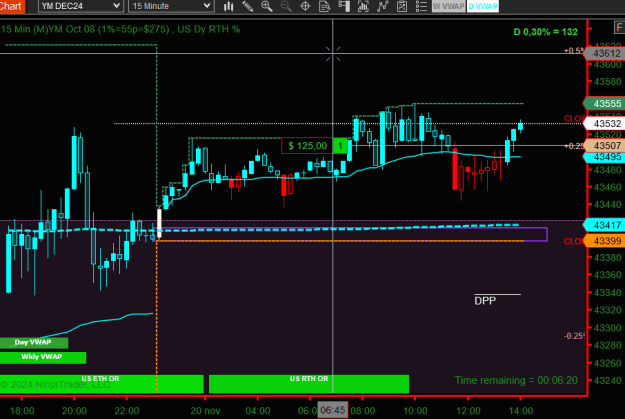This screenshot has width=625, height=419.
Task: Click the Time remaining = 00:06:20 text
Action: pos(516,380)
